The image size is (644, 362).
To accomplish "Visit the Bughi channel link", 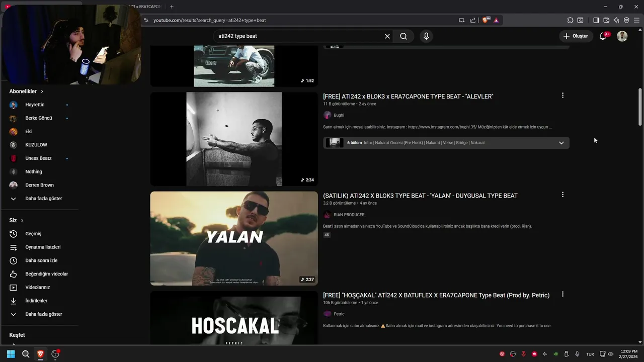I will tap(339, 115).
